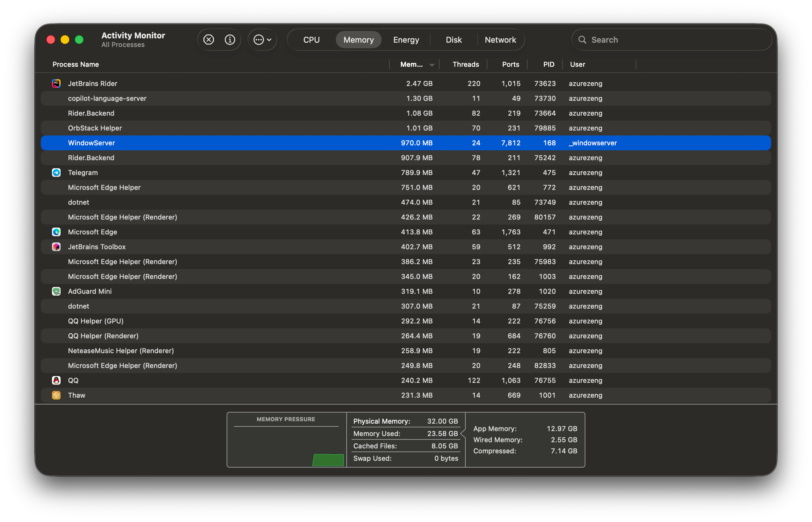This screenshot has height=522, width=812.
Task: Click the JetBrains Toolbox app icon
Action: click(56, 247)
